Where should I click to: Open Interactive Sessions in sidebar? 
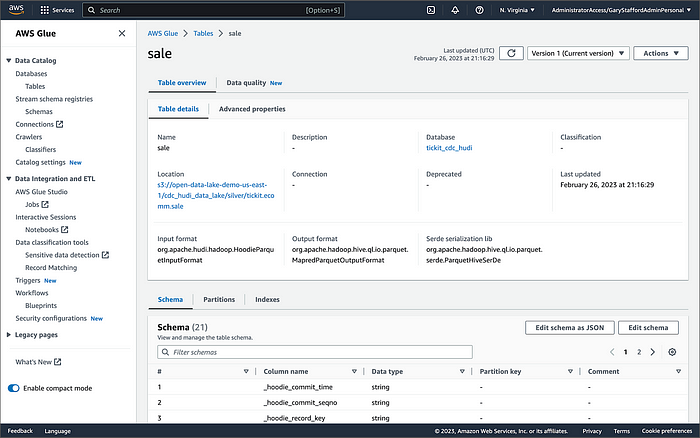coord(46,217)
